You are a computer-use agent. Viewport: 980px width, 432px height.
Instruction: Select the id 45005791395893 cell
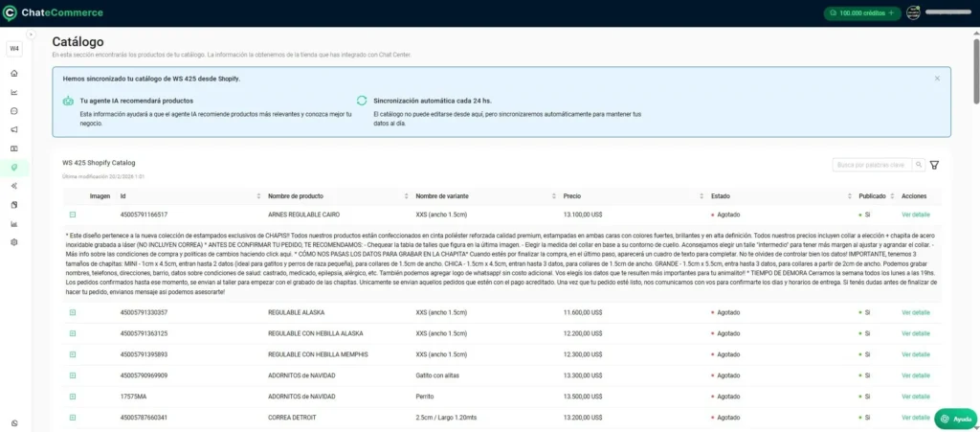tap(144, 353)
